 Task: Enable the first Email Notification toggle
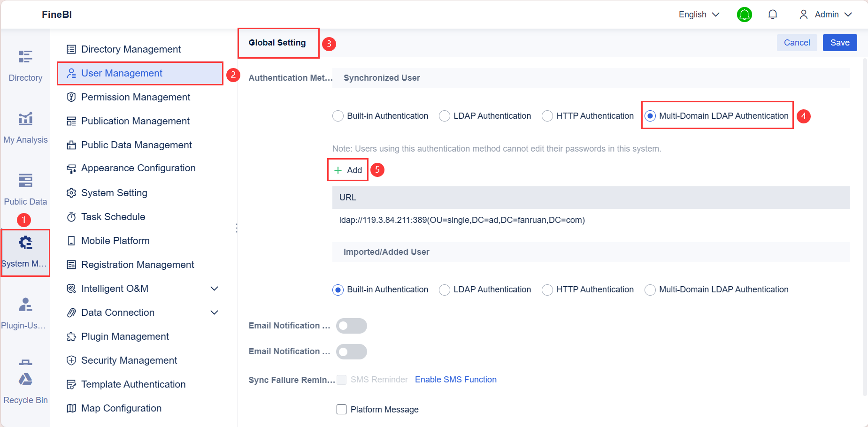click(351, 325)
